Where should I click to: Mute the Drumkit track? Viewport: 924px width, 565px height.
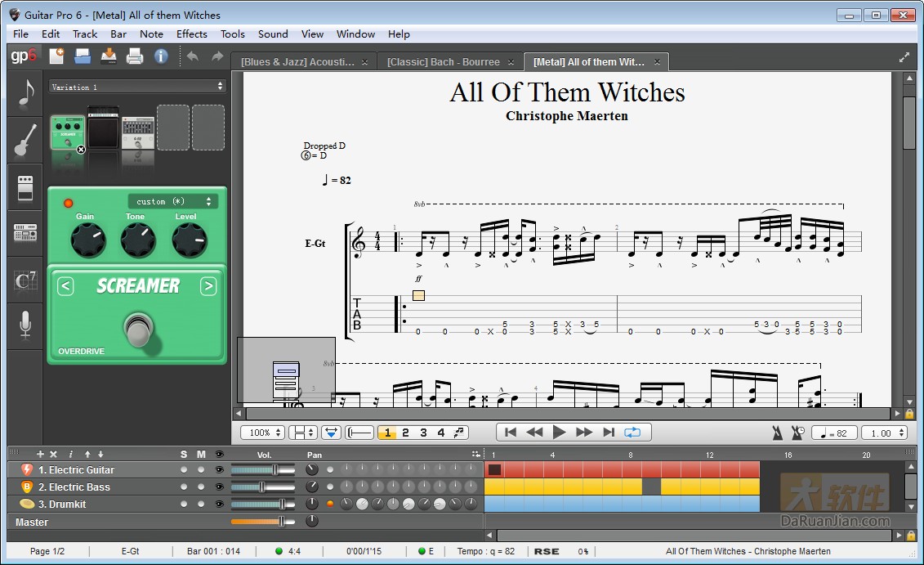[201, 504]
